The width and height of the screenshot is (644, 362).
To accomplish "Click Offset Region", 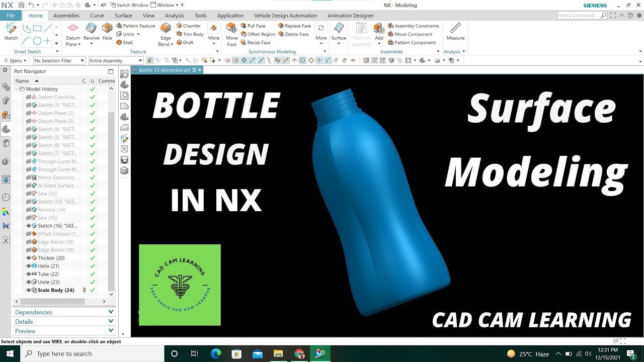I will click(x=258, y=34).
